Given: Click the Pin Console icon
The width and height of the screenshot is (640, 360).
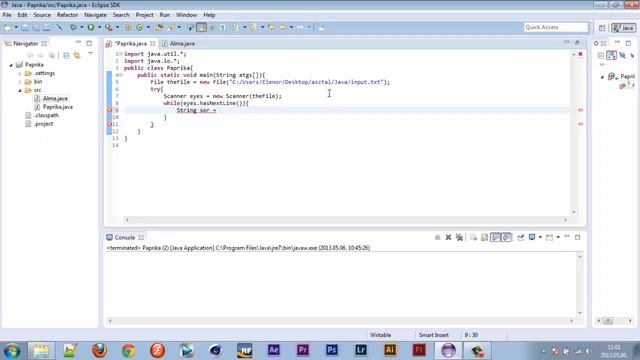Looking at the screenshot, I should [520, 237].
